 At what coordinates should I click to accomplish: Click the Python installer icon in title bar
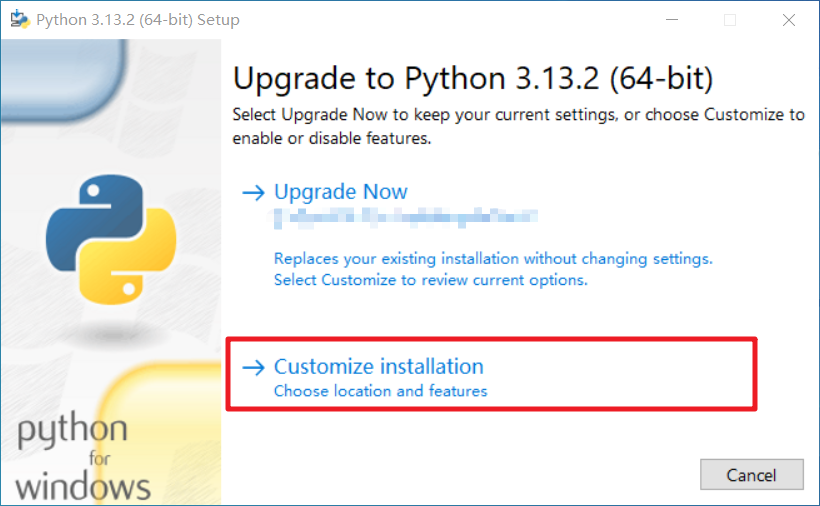pyautogui.click(x=20, y=19)
